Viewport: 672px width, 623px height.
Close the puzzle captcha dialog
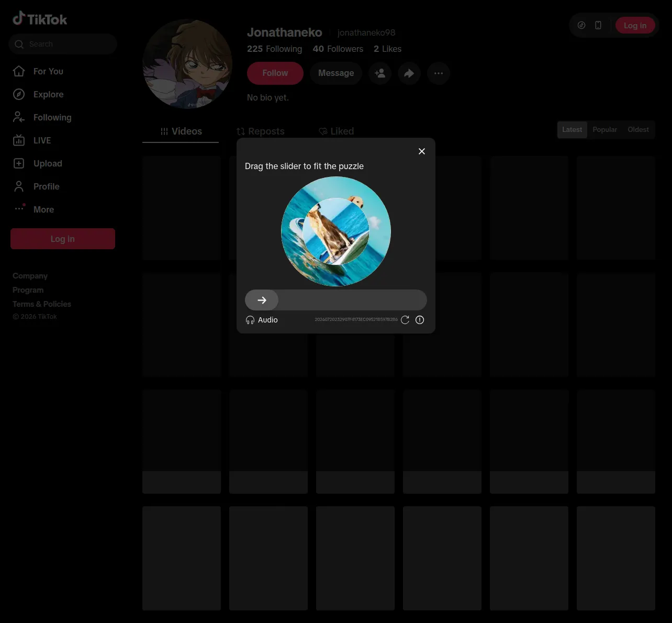click(422, 151)
